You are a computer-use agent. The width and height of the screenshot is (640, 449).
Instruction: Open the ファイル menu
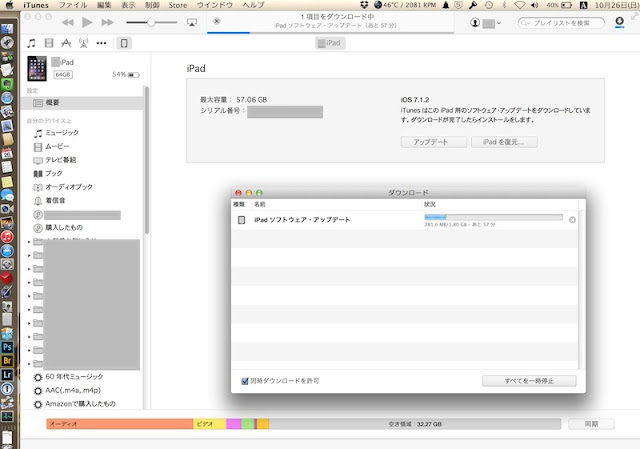73,5
